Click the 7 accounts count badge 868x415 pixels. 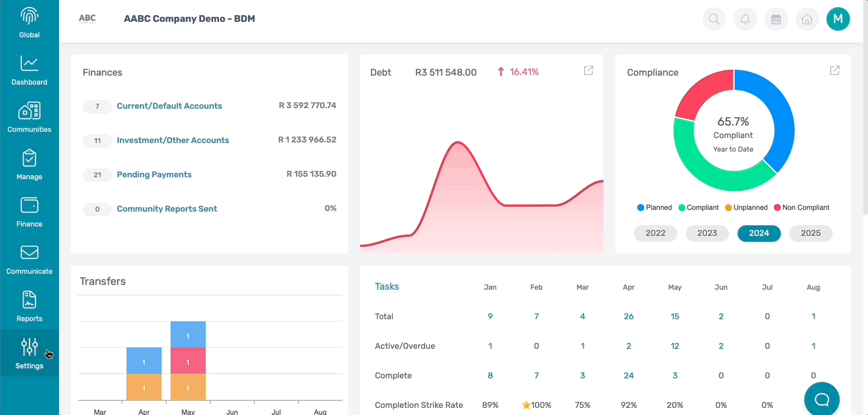(x=97, y=106)
